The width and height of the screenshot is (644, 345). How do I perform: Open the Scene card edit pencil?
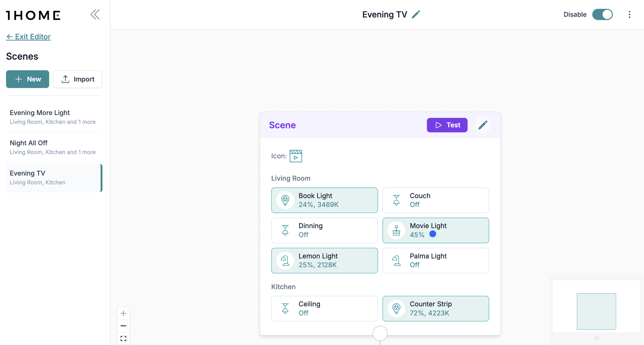(x=483, y=125)
